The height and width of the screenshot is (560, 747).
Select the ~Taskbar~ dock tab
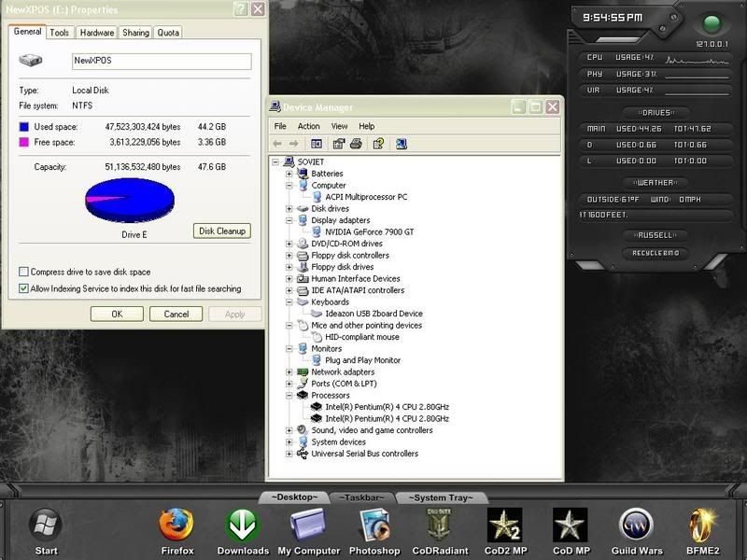(362, 497)
